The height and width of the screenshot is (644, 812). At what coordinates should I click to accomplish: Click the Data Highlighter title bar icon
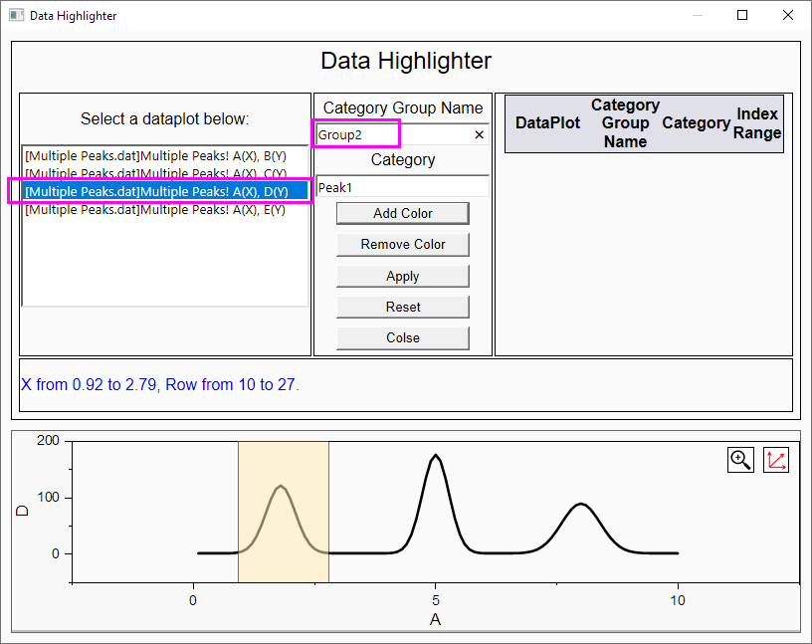15,15
